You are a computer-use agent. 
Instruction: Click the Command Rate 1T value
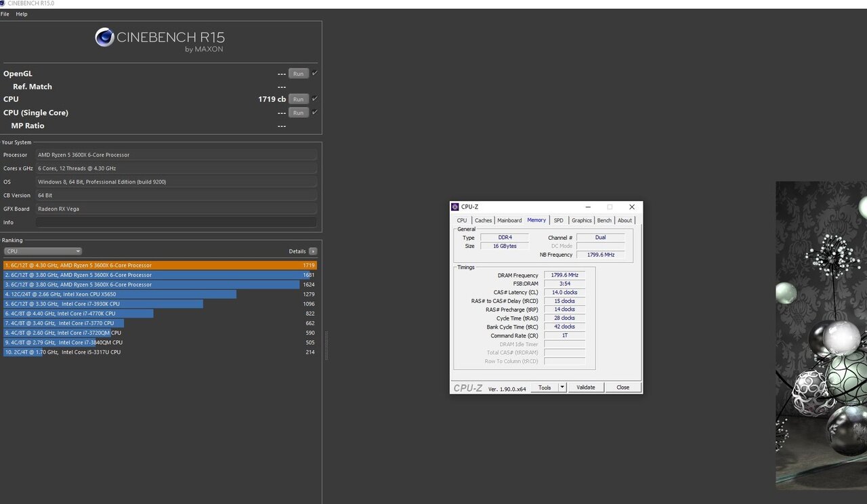tap(564, 335)
